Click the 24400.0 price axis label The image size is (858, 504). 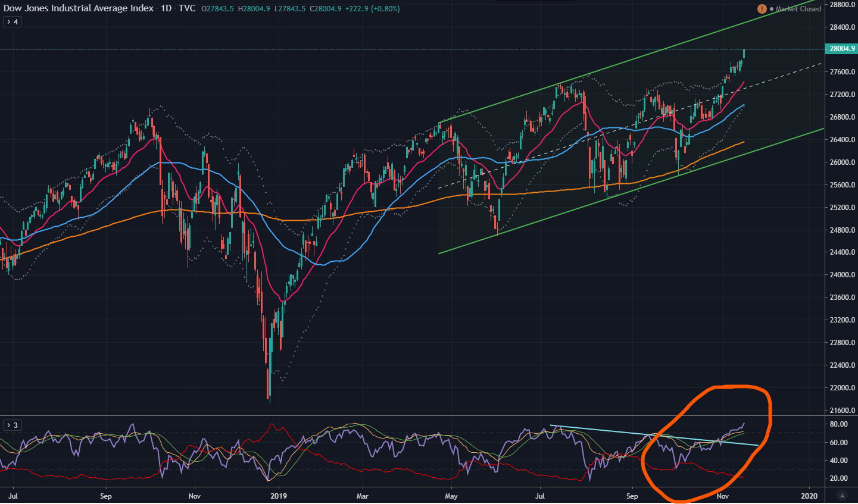pos(842,252)
